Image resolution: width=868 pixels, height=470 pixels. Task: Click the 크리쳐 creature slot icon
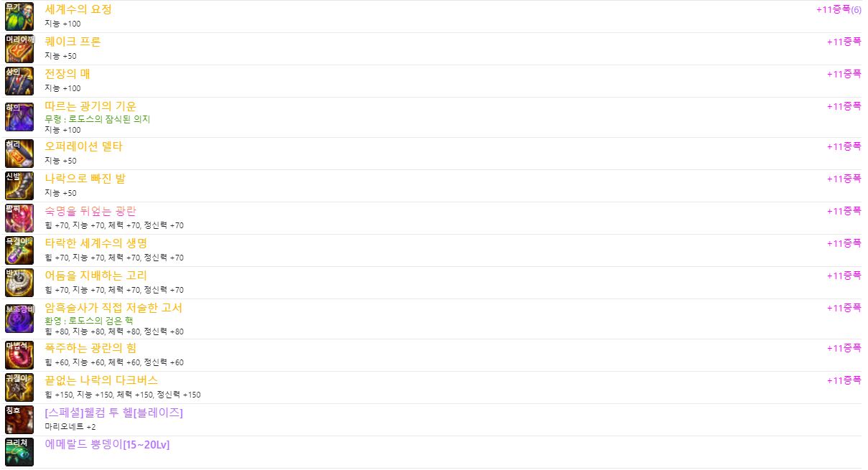pyautogui.click(x=19, y=452)
